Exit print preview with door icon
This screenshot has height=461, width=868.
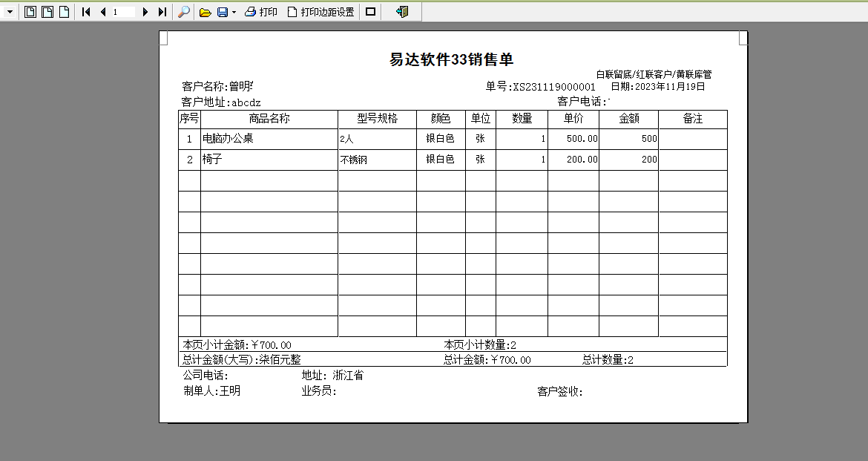click(x=402, y=12)
